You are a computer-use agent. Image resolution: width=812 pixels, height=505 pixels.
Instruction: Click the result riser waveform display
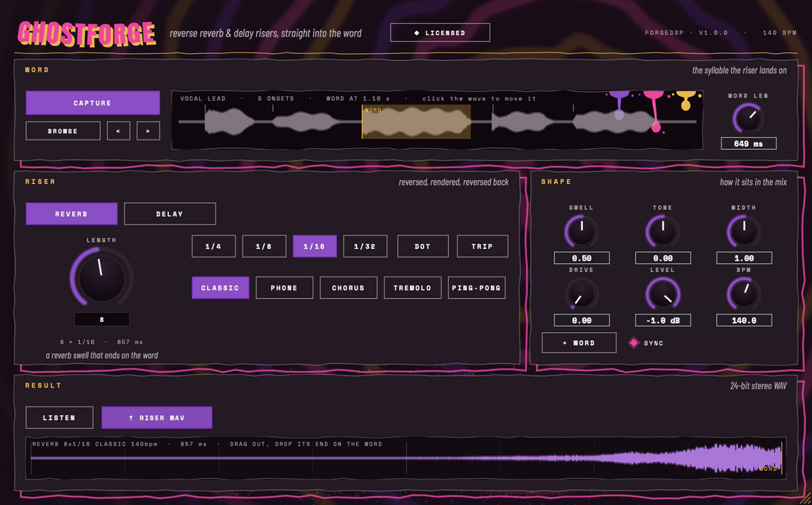point(406,458)
